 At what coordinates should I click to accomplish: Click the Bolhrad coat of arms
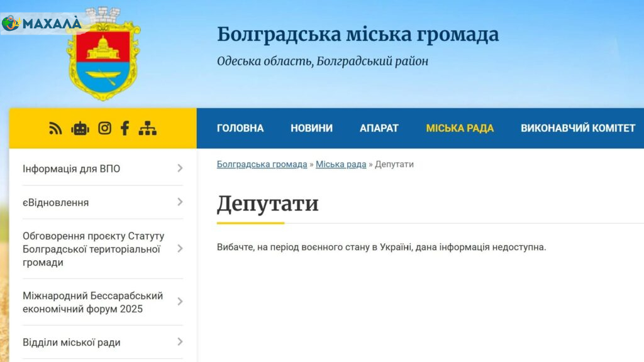coord(104,55)
